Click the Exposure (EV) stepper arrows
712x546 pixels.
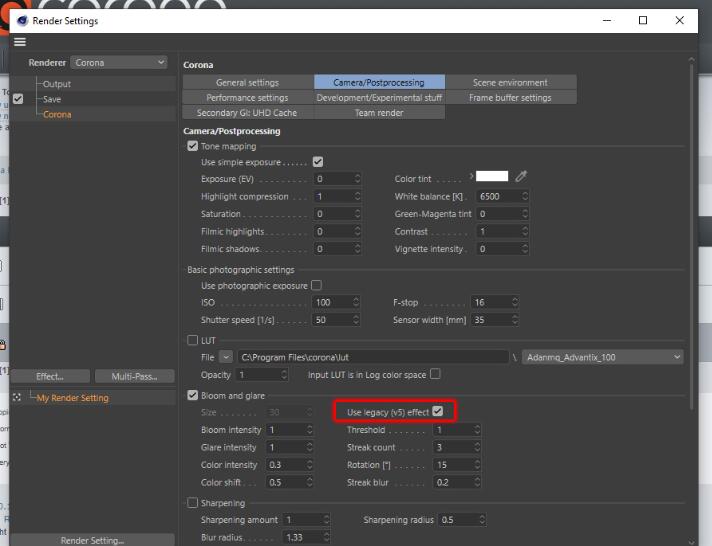(x=357, y=179)
